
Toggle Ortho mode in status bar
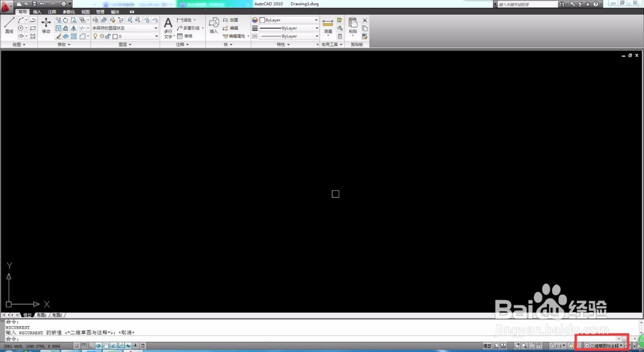[x=91, y=346]
